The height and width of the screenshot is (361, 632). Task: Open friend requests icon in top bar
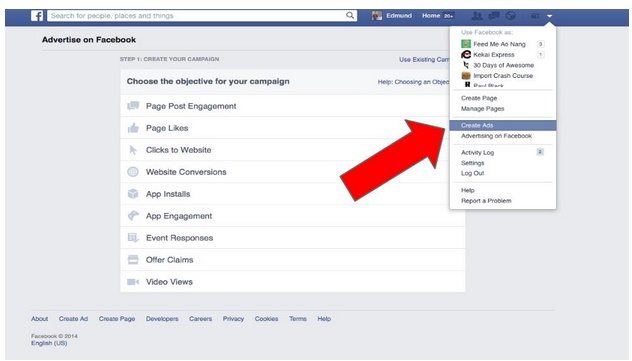(477, 16)
